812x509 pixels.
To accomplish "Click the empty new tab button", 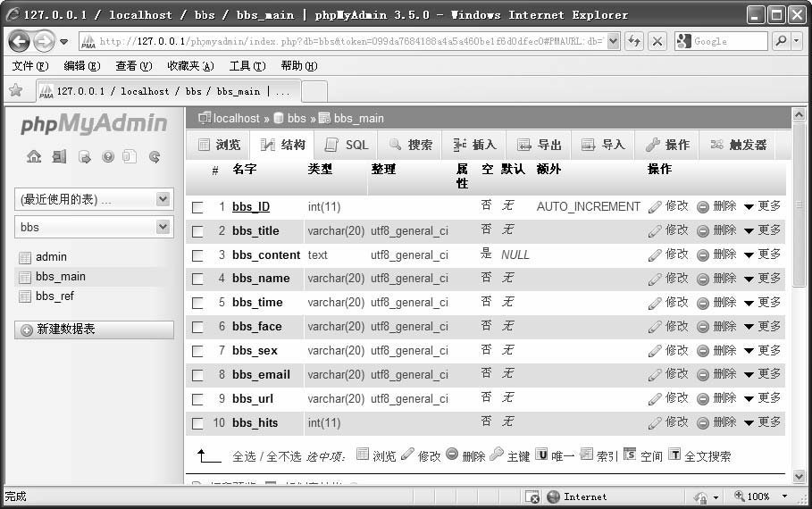I will tap(314, 91).
